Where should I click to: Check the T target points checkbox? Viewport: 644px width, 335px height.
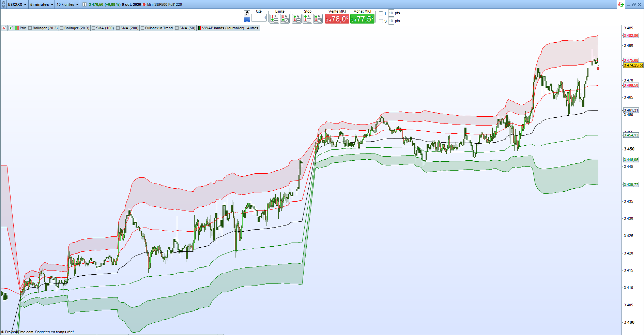point(381,13)
